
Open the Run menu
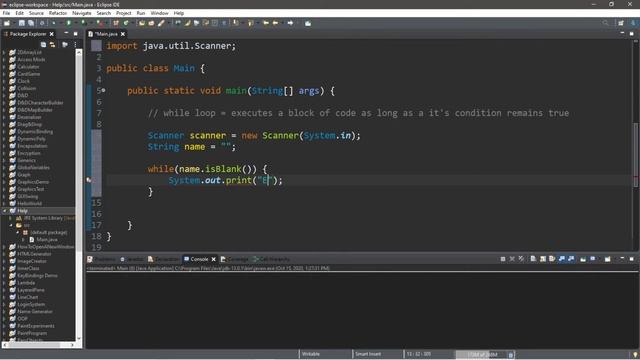[x=141, y=13]
